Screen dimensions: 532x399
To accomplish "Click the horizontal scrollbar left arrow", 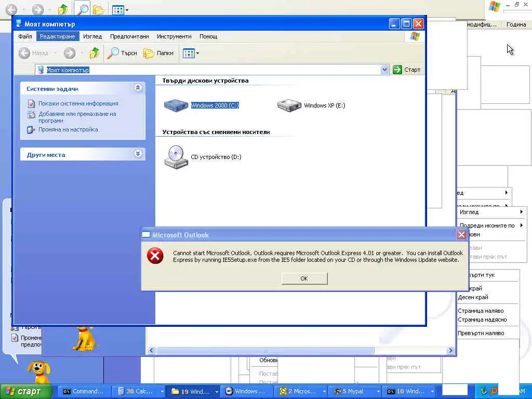I will coord(151,350).
